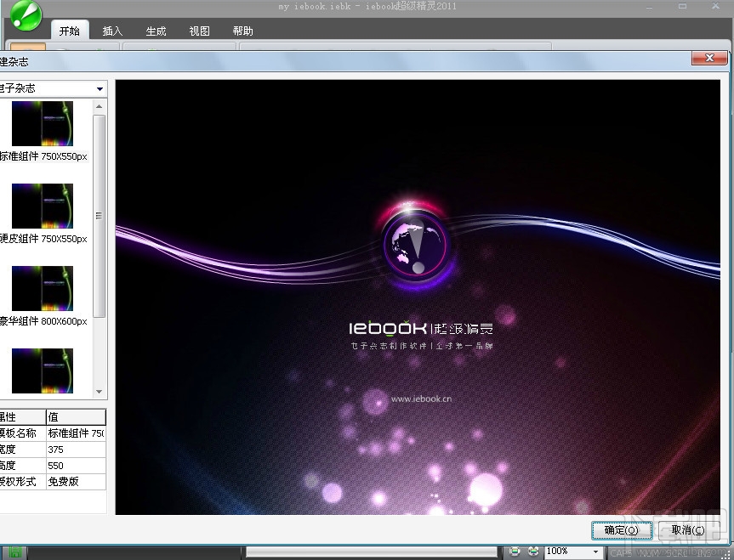The image size is (734, 560).
Task: Click the iebook globe emblem in preview
Action: point(416,246)
